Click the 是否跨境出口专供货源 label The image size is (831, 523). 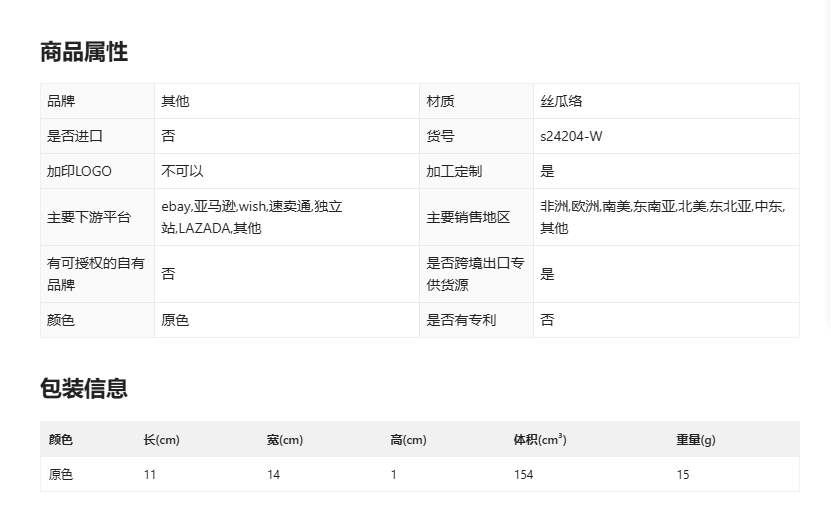tap(475, 274)
